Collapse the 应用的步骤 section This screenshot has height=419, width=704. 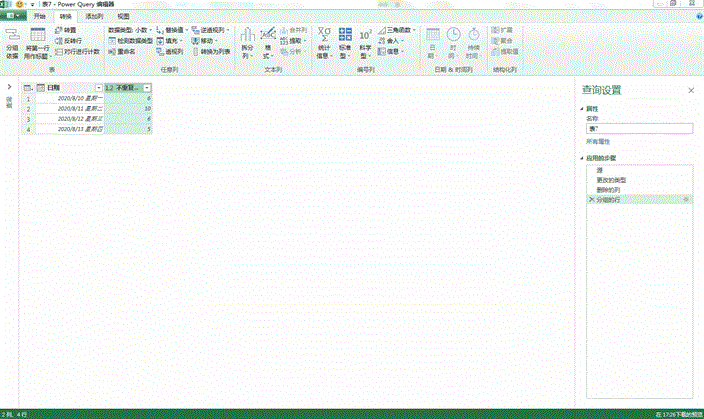[581, 158]
